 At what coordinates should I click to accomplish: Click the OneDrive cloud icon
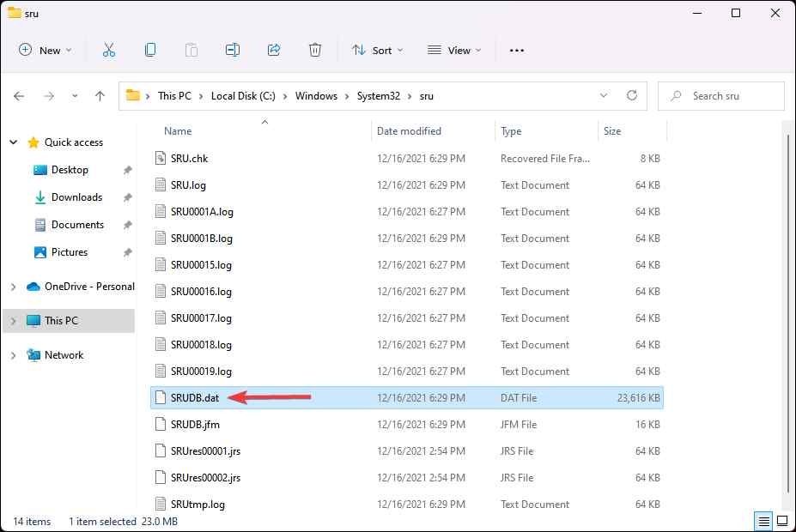pos(33,287)
